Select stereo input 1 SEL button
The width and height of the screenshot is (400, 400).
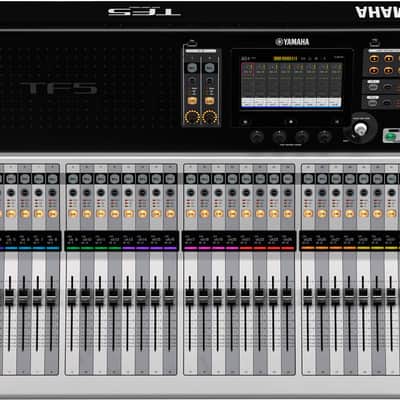[192, 68]
